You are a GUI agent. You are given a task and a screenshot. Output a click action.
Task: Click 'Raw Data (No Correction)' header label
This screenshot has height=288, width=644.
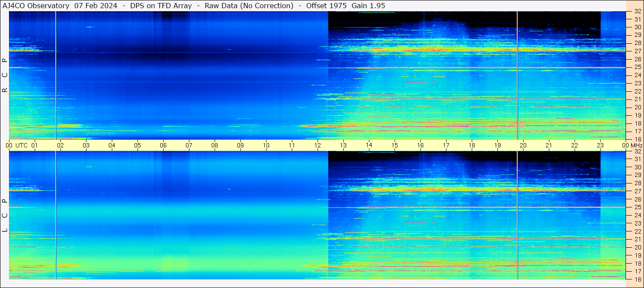point(249,6)
